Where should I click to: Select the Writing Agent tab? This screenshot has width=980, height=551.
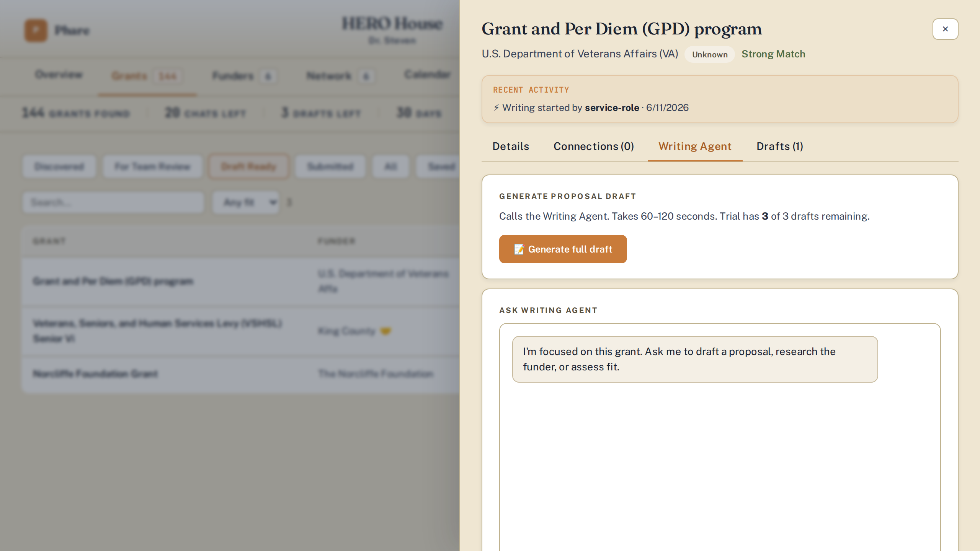695,146
